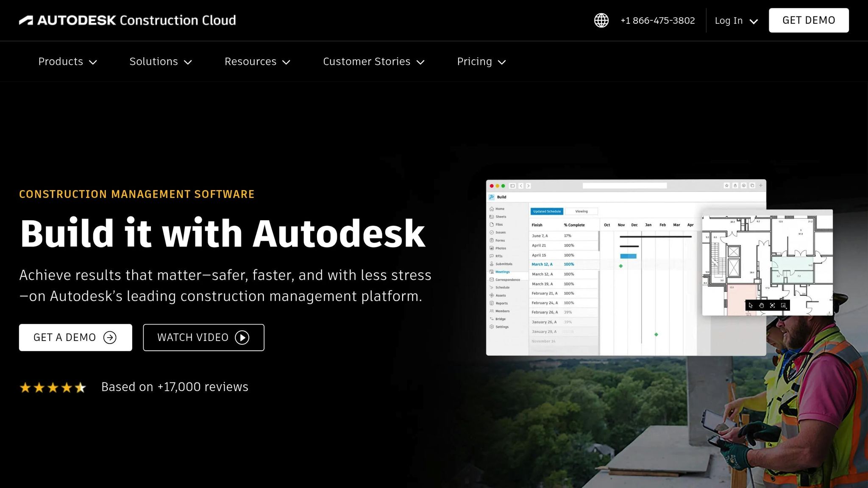Viewport: 868px width, 488px height.
Task: Click the play icon in Watch Video
Action: [242, 338]
